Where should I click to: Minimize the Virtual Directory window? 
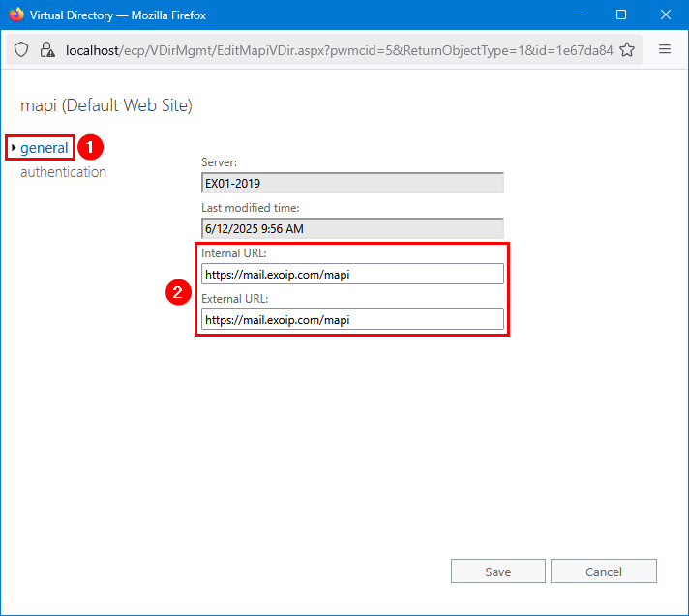[578, 15]
